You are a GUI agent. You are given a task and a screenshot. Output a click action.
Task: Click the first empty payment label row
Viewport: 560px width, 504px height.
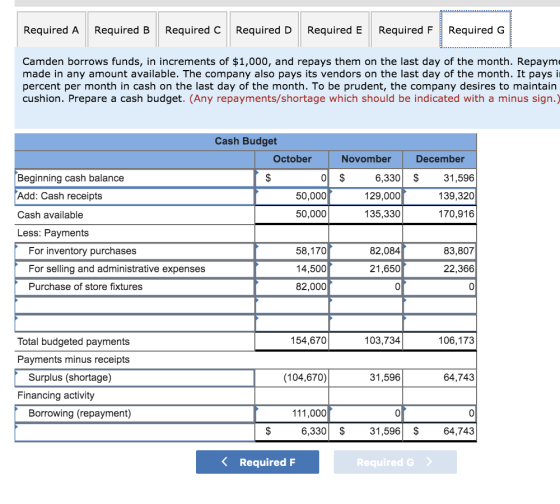tap(135, 305)
